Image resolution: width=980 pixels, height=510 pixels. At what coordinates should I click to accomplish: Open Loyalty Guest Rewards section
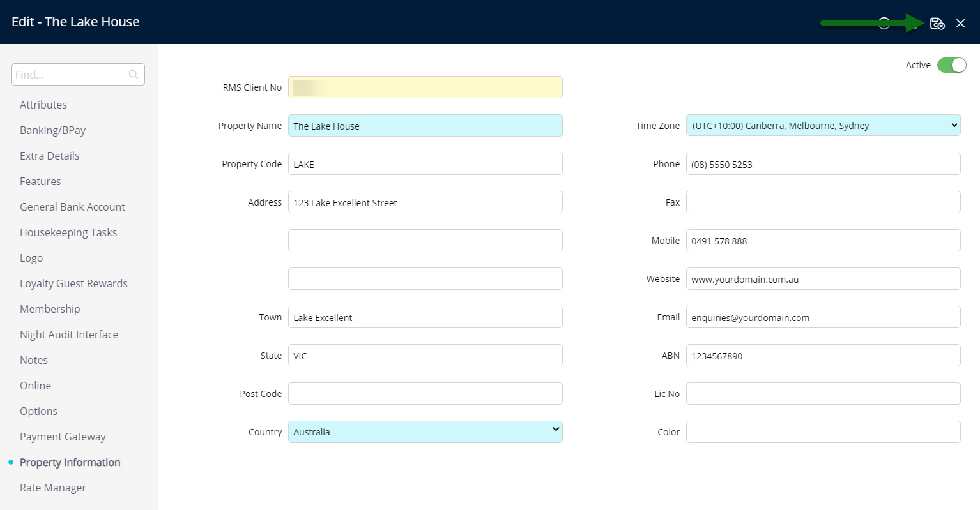[x=73, y=283]
